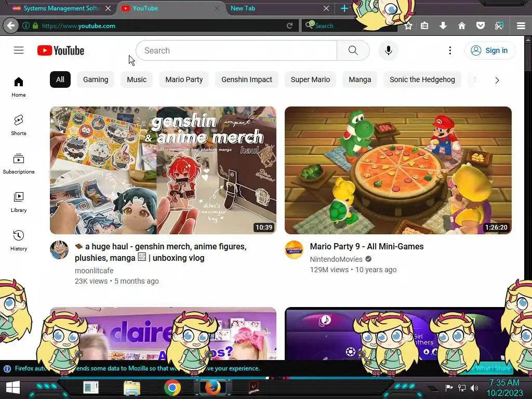This screenshot has height=399, width=532.
Task: Click the YouTube search input field
Action: click(236, 50)
